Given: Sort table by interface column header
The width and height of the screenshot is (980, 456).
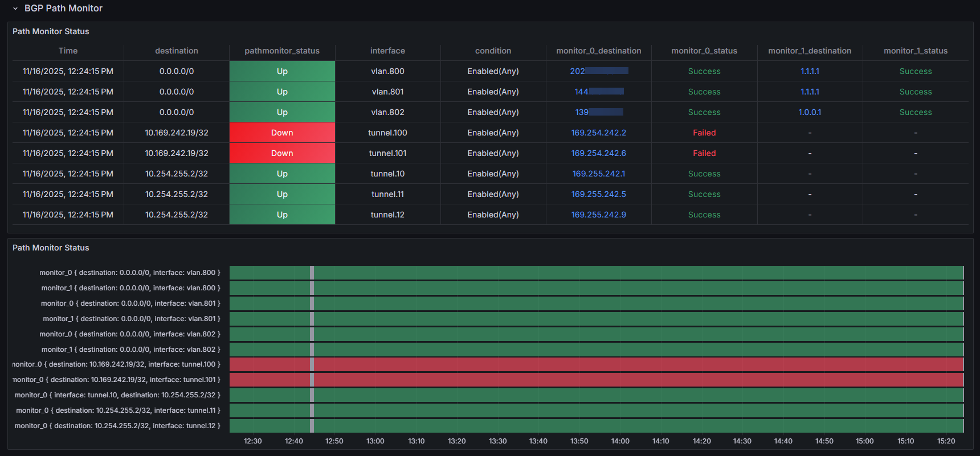Looking at the screenshot, I should (x=387, y=51).
